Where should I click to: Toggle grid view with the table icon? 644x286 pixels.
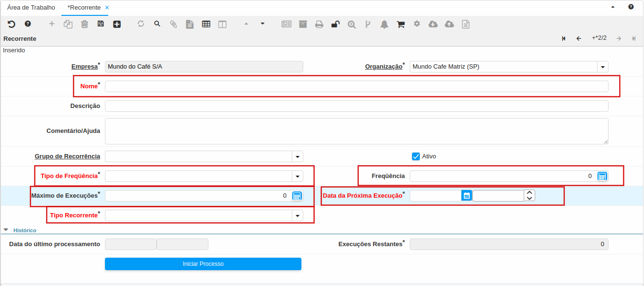pos(206,24)
